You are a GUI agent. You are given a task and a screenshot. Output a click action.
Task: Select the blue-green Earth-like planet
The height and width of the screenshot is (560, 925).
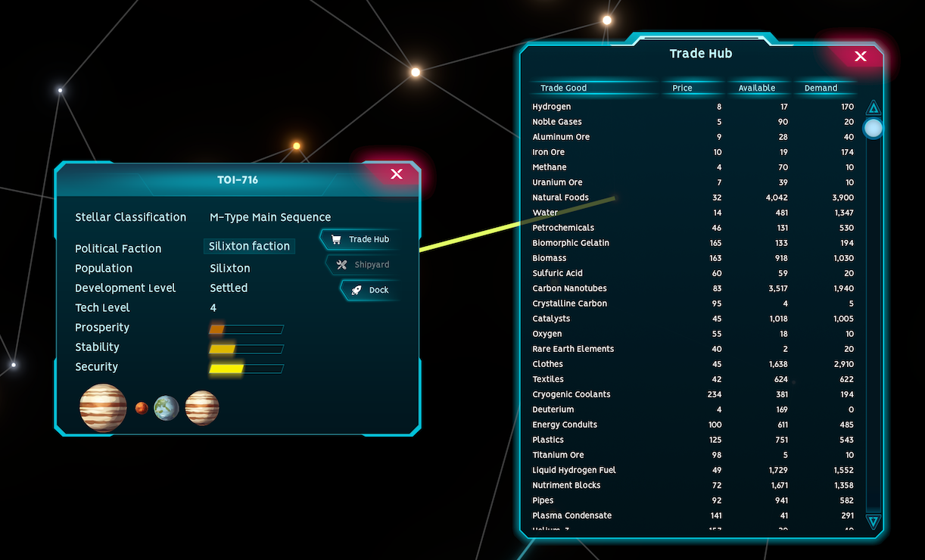coord(167,408)
